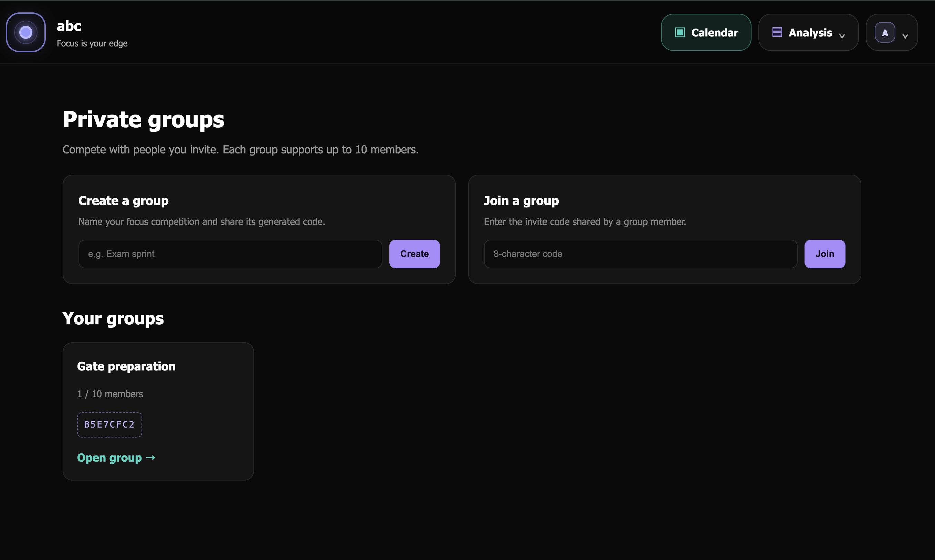Click the Private groups heading

coord(144,120)
